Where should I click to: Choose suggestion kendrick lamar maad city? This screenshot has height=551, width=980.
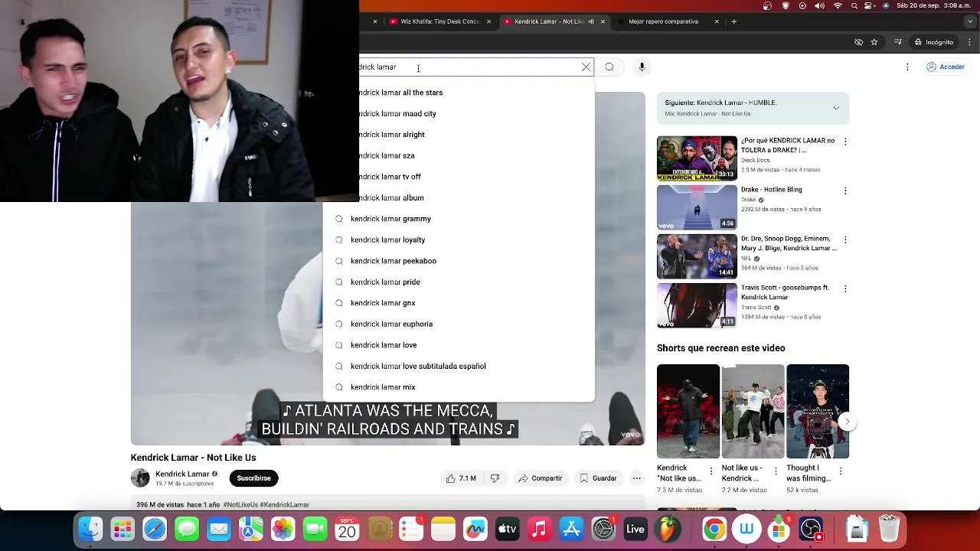click(476, 113)
